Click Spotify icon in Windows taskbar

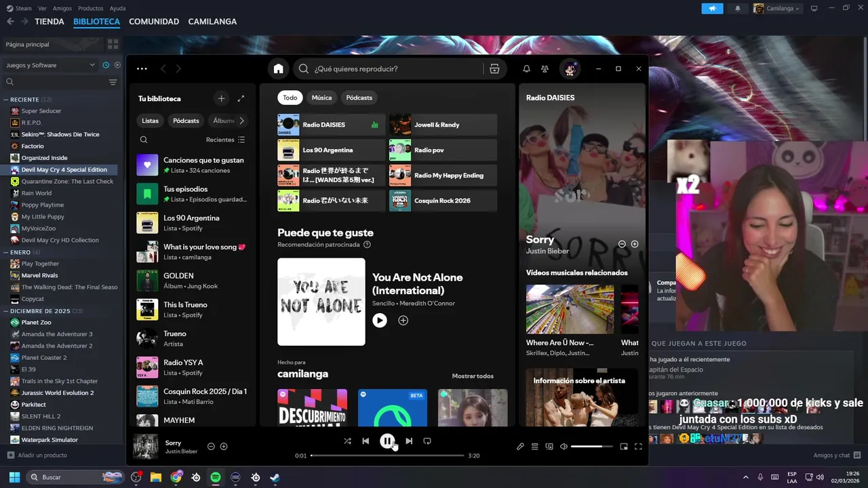pyautogui.click(x=216, y=477)
